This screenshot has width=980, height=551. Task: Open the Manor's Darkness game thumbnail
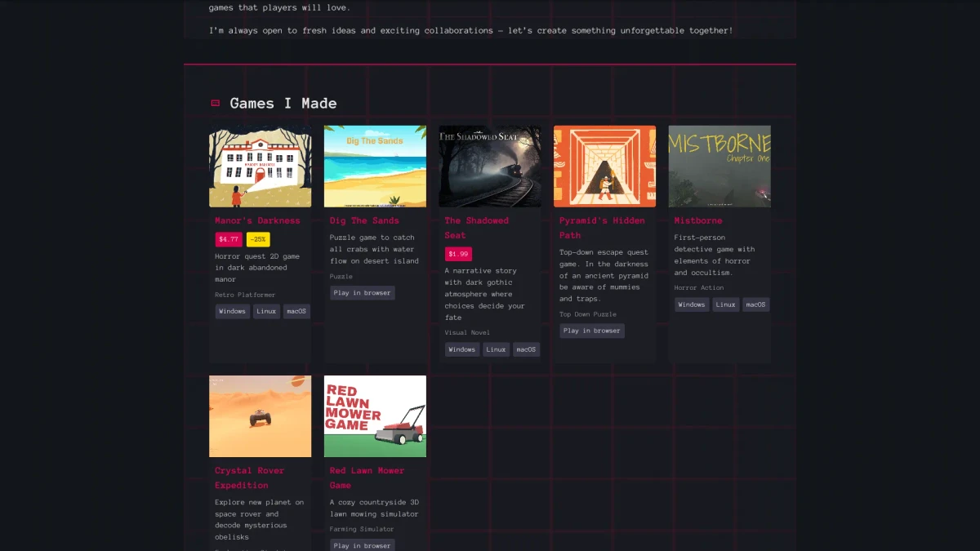tap(260, 166)
